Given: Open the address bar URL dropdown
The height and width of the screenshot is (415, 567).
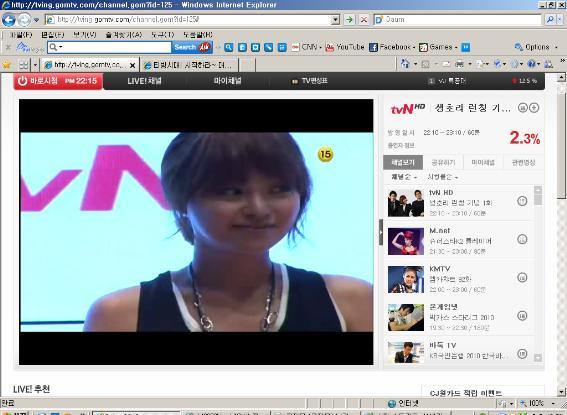Looking at the screenshot, I should 336,20.
